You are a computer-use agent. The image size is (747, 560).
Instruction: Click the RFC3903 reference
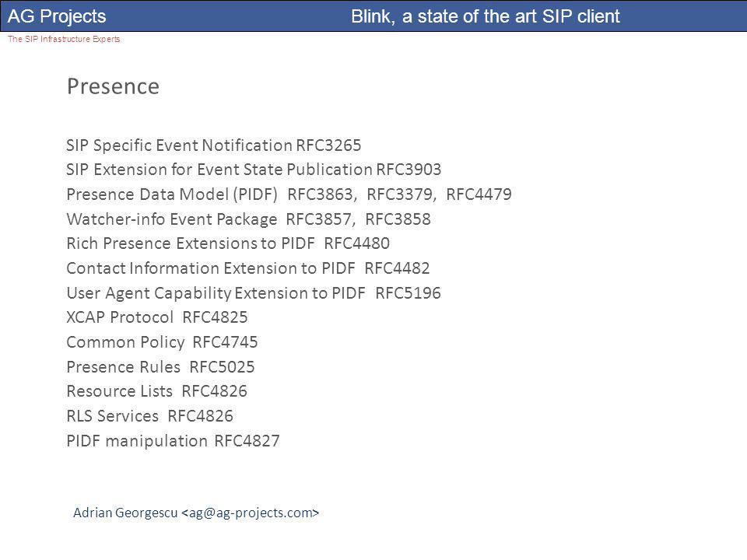[409, 170]
